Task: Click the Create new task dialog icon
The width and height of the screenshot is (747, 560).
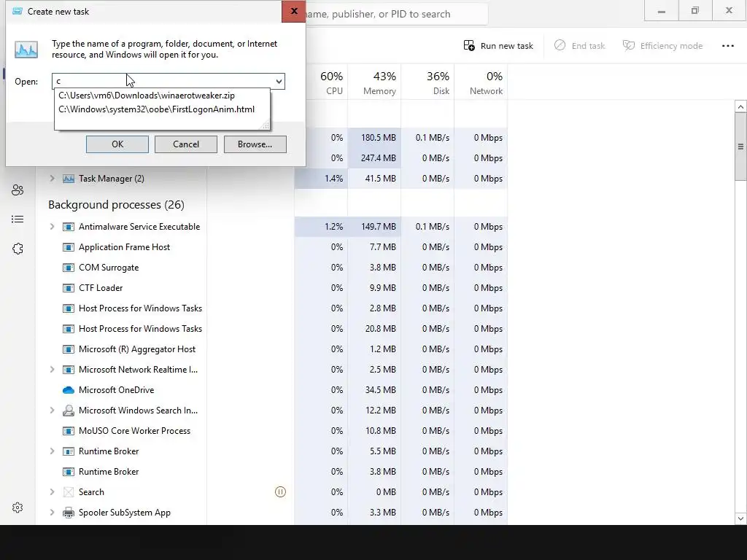Action: (18, 12)
